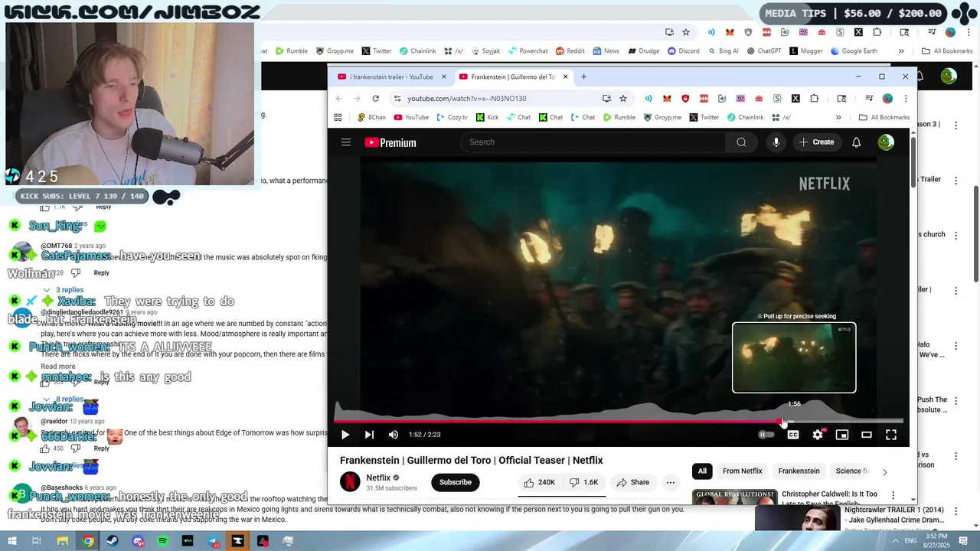Select the Frankenstein filter chip
980x551 pixels.
(x=799, y=471)
